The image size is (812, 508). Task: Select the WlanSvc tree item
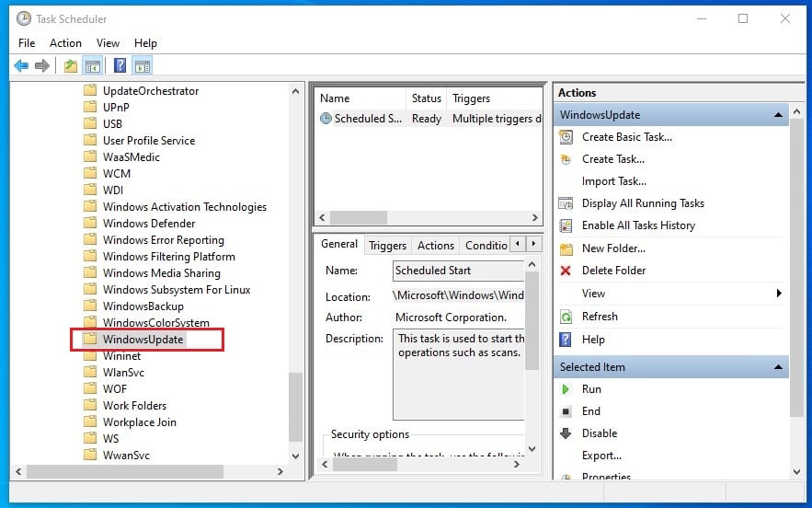pyautogui.click(x=123, y=373)
